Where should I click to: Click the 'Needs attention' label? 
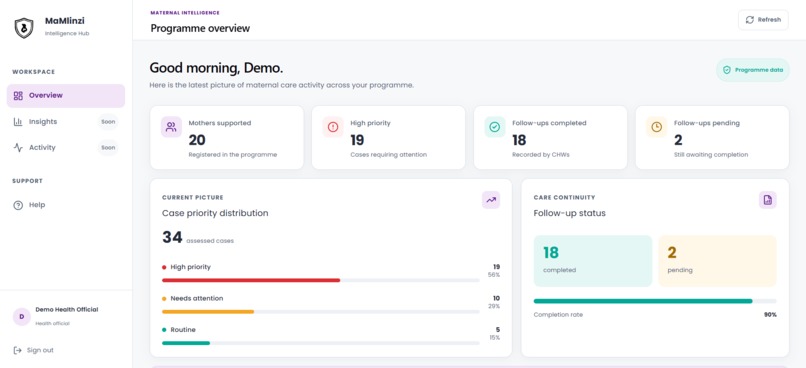(197, 298)
